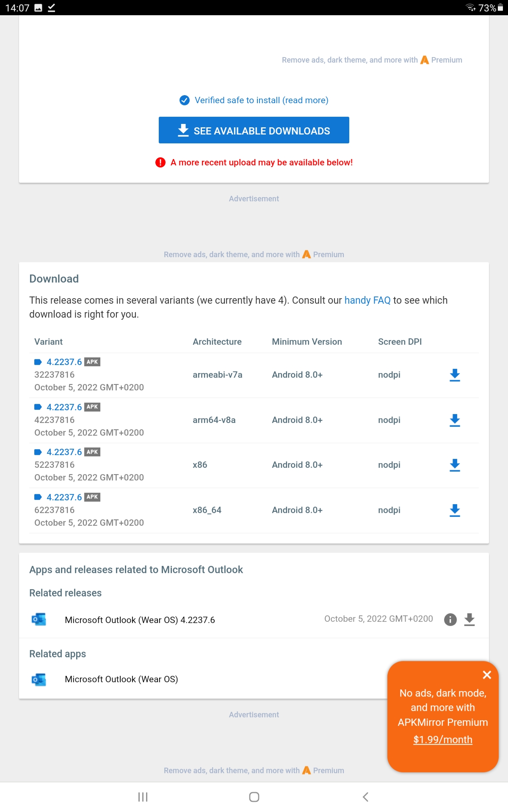Click the tag icon beside variant 32237816
Viewport: 508px width, 812px height.
tap(38, 362)
